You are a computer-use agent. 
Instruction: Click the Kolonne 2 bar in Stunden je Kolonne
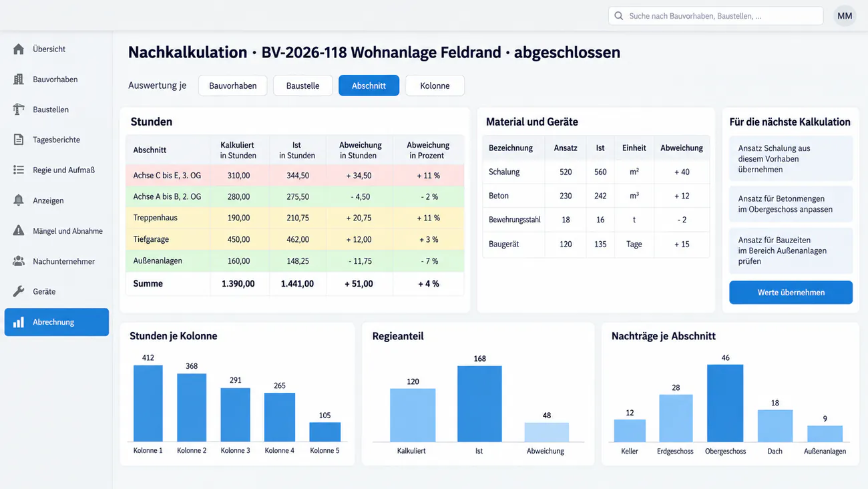coord(192,407)
